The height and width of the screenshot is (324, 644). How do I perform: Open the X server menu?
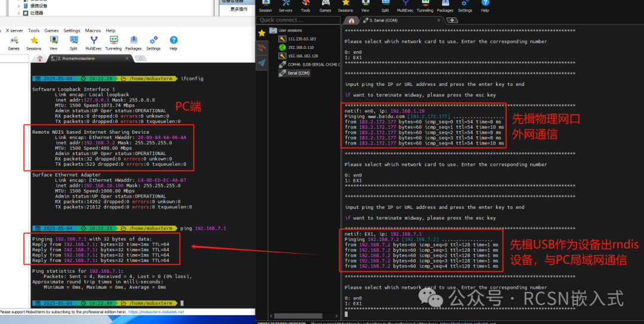[13, 30]
